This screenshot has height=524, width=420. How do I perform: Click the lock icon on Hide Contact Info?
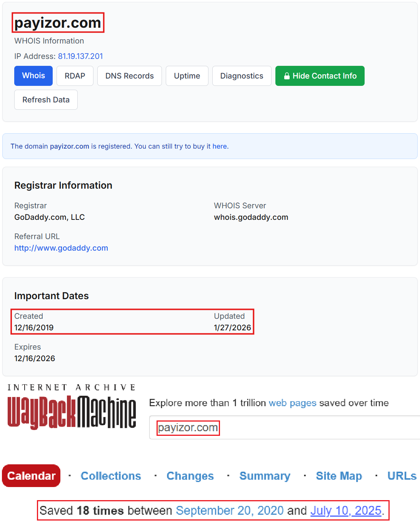(287, 76)
